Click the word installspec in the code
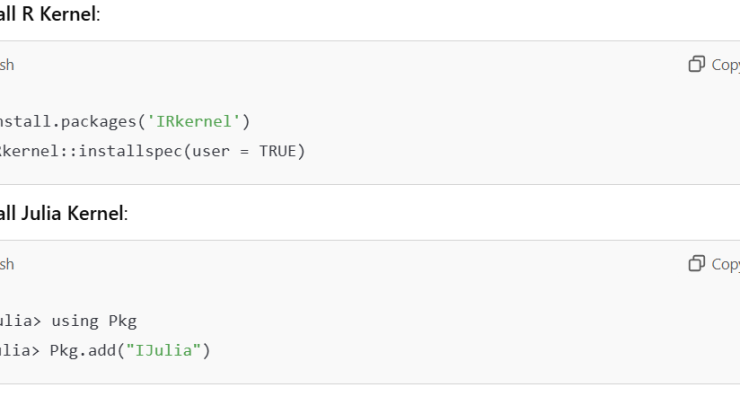740x414 pixels. point(130,151)
